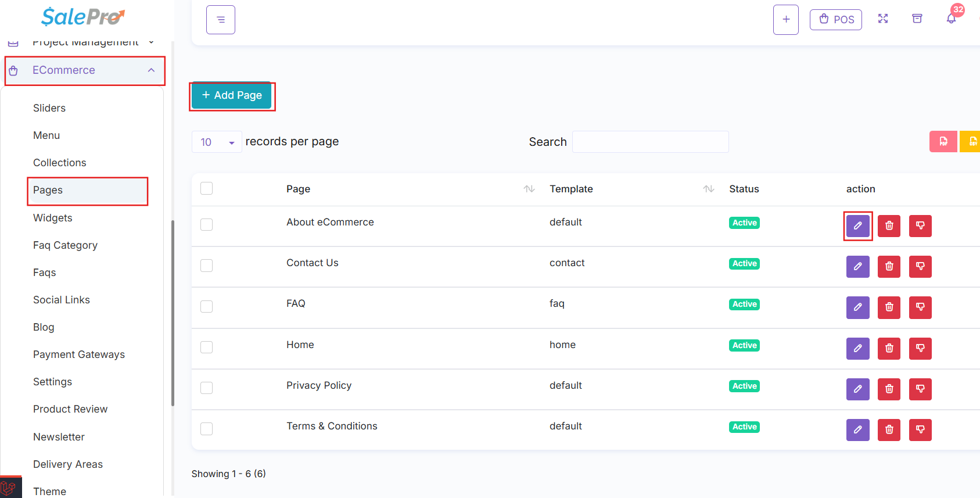Open the Sliders menu item
980x498 pixels.
click(49, 108)
